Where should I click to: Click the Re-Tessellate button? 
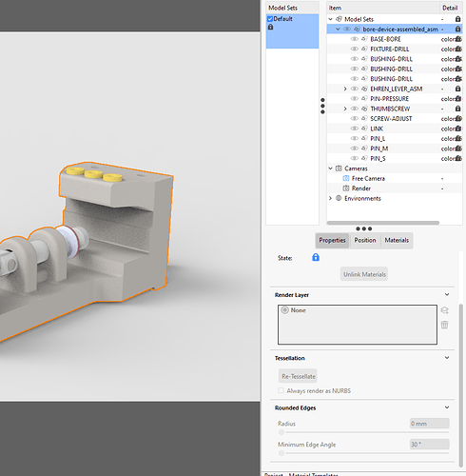click(299, 376)
